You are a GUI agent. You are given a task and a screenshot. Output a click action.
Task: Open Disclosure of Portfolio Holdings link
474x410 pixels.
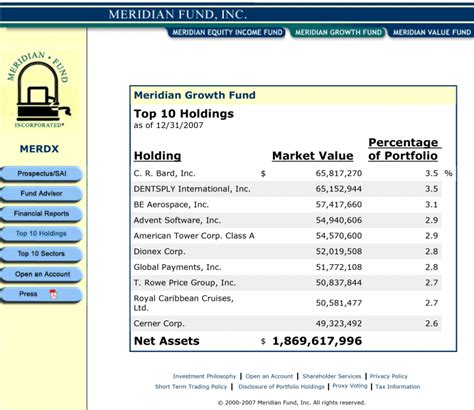point(281,387)
